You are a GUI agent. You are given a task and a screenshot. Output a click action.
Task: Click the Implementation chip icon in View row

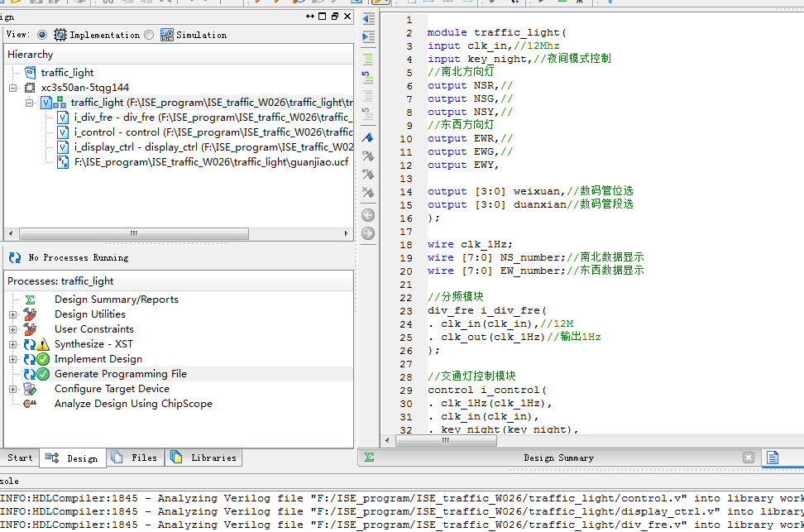point(60,35)
